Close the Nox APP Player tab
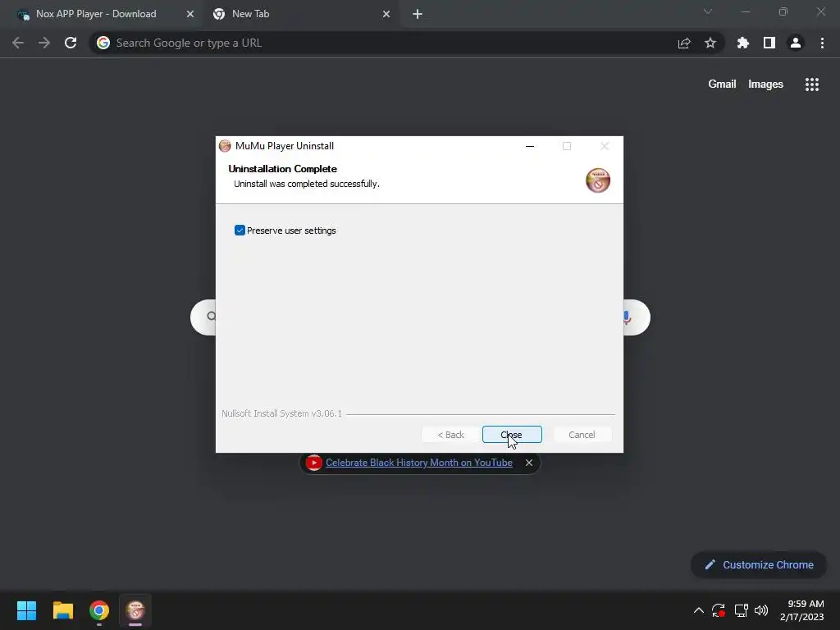The height and width of the screenshot is (630, 840). point(190,14)
